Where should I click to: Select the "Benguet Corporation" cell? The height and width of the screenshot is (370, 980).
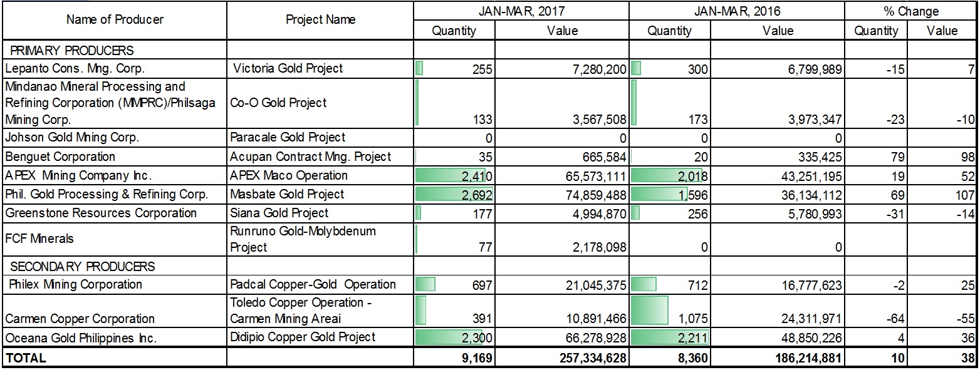tap(115, 157)
